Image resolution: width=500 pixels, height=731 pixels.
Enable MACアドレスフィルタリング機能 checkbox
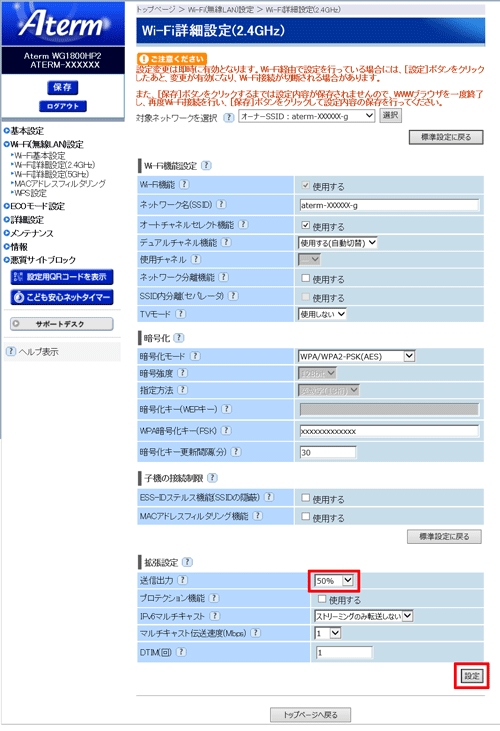[x=305, y=517]
